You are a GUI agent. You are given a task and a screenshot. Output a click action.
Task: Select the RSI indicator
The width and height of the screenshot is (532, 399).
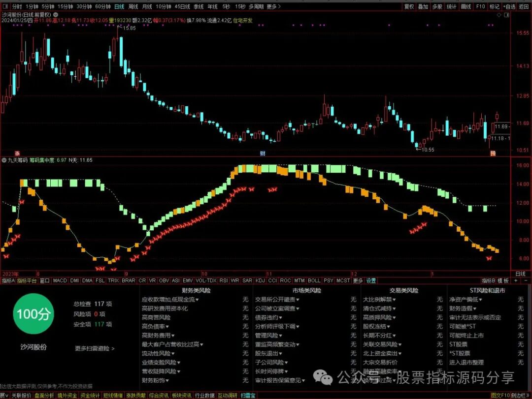(x=224, y=281)
